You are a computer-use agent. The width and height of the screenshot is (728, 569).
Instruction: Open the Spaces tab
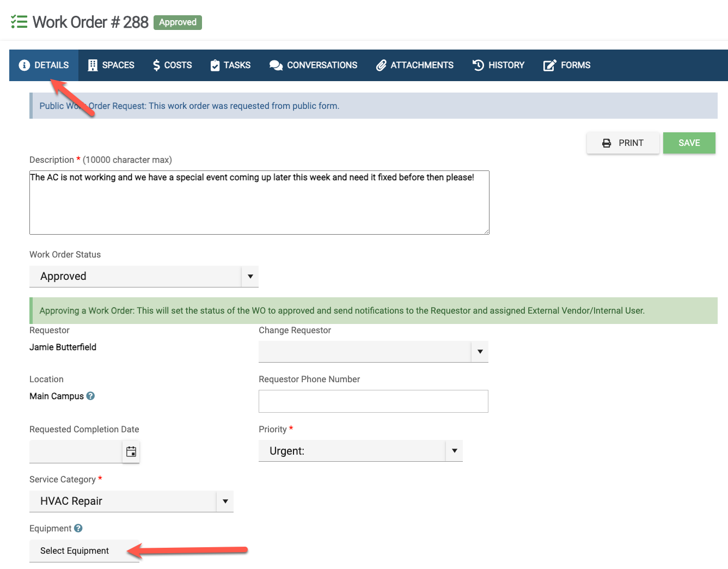[x=111, y=65]
